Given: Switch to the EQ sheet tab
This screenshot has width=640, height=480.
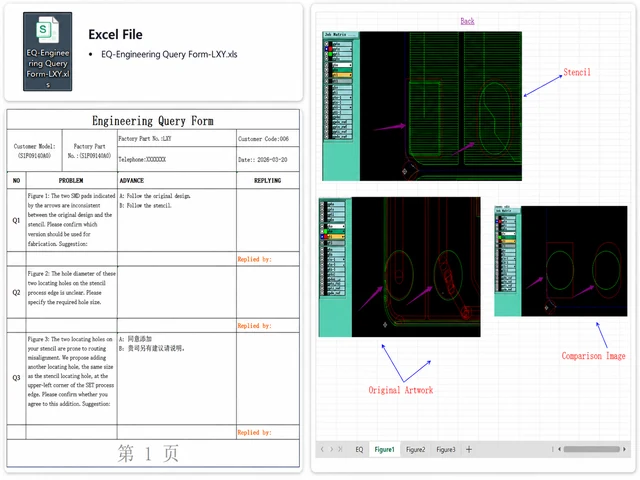Looking at the screenshot, I should click(x=359, y=449).
